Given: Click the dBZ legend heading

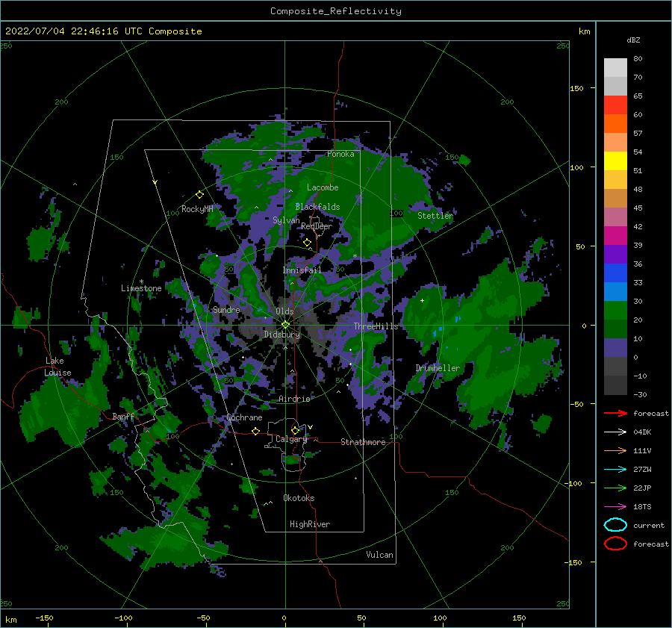Looking at the screenshot, I should click(x=633, y=40).
